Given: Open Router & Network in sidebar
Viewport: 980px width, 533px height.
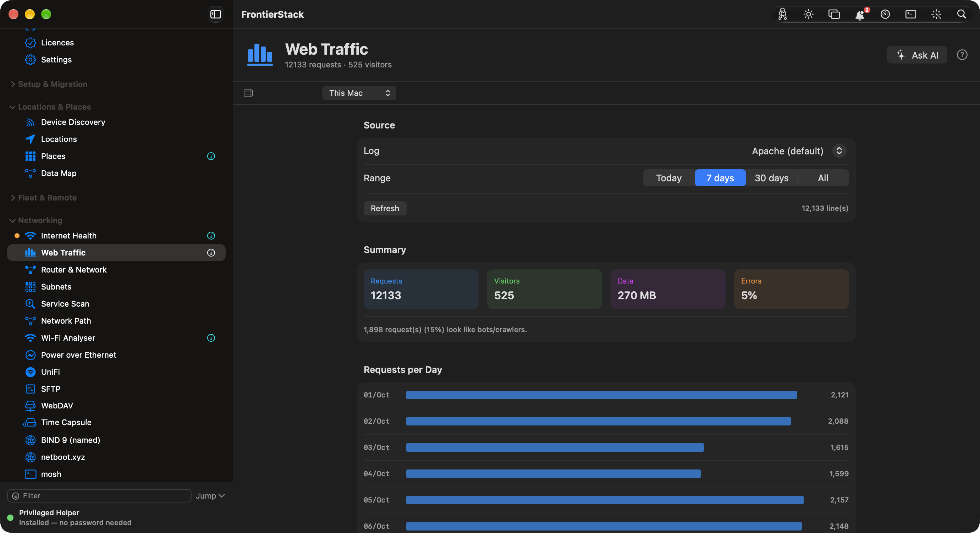Looking at the screenshot, I should tap(116, 270).
